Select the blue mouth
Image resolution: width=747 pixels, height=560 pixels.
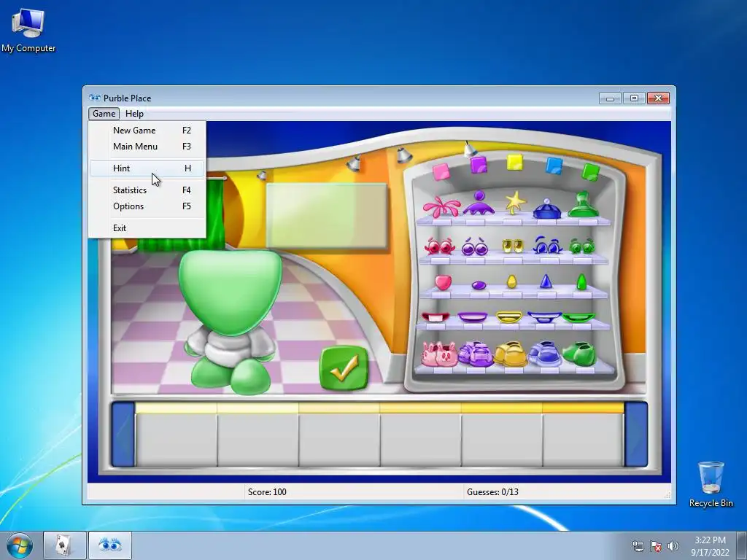coord(544,316)
